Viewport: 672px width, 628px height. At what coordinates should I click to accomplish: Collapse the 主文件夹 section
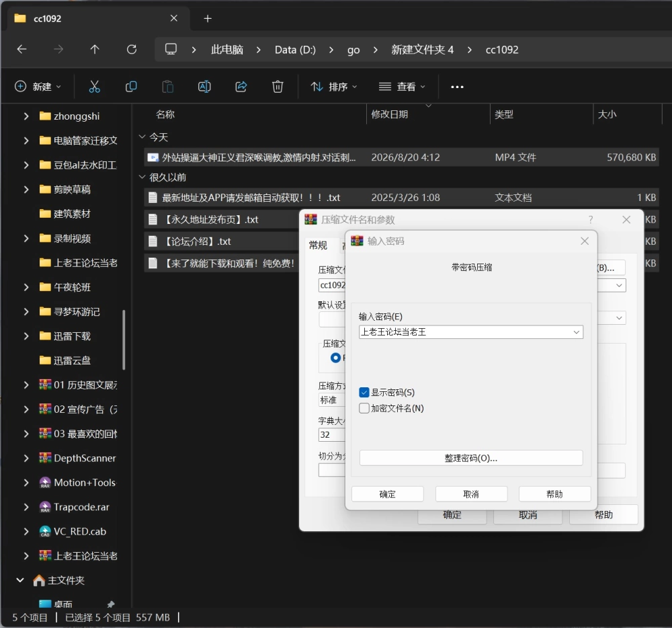point(20,580)
